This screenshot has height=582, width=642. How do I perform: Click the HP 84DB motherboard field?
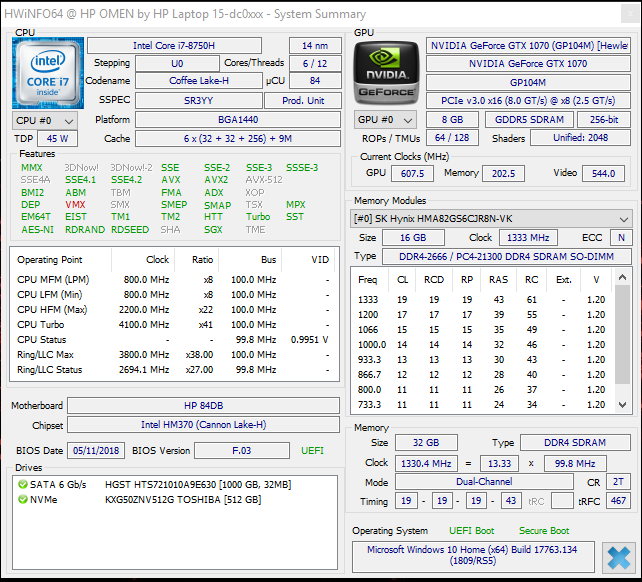(x=203, y=405)
